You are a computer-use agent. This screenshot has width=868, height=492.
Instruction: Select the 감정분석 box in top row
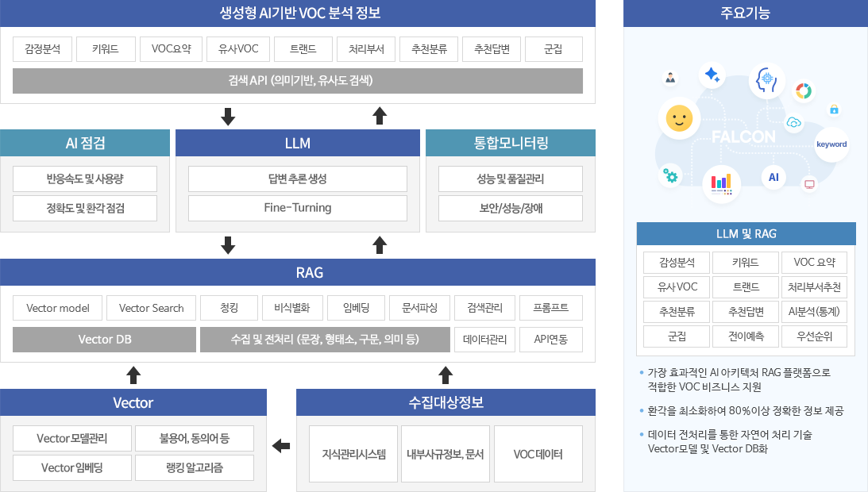point(43,48)
